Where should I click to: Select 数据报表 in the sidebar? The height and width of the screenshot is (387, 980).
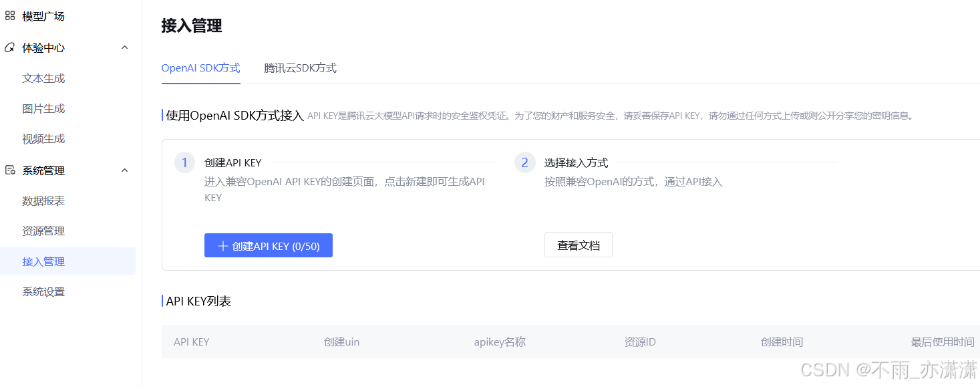[x=43, y=201]
